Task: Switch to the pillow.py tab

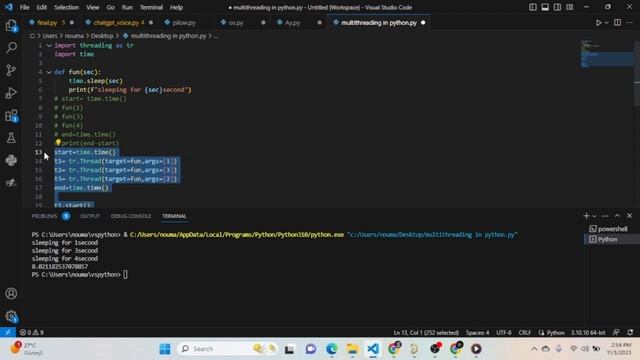Action: coord(184,23)
